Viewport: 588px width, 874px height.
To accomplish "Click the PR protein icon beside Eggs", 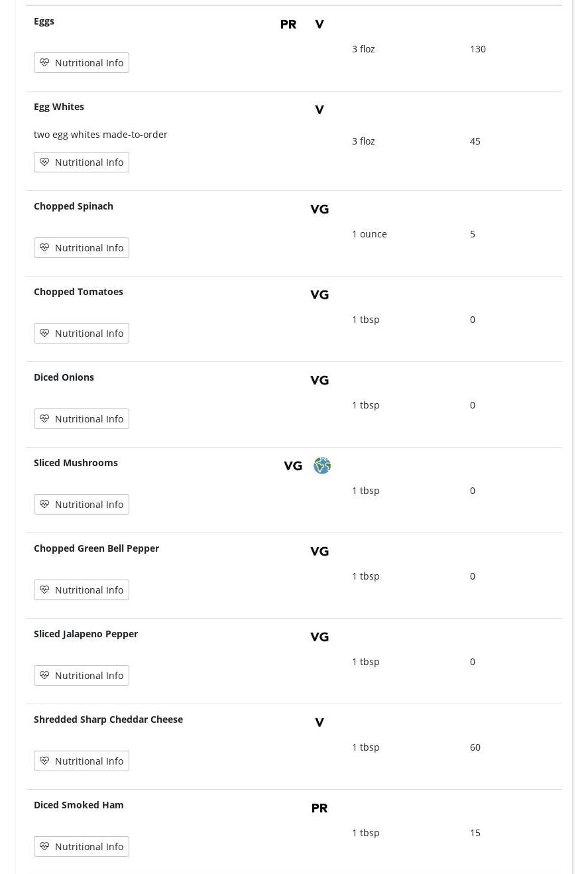I will (x=288, y=25).
